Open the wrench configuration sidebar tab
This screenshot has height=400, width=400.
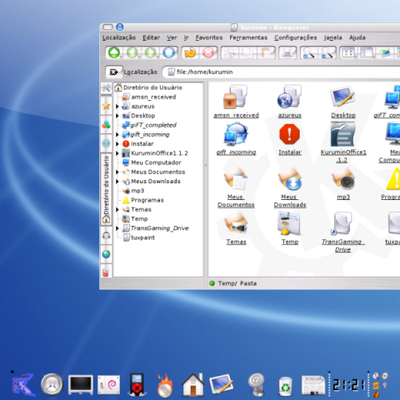[106, 88]
